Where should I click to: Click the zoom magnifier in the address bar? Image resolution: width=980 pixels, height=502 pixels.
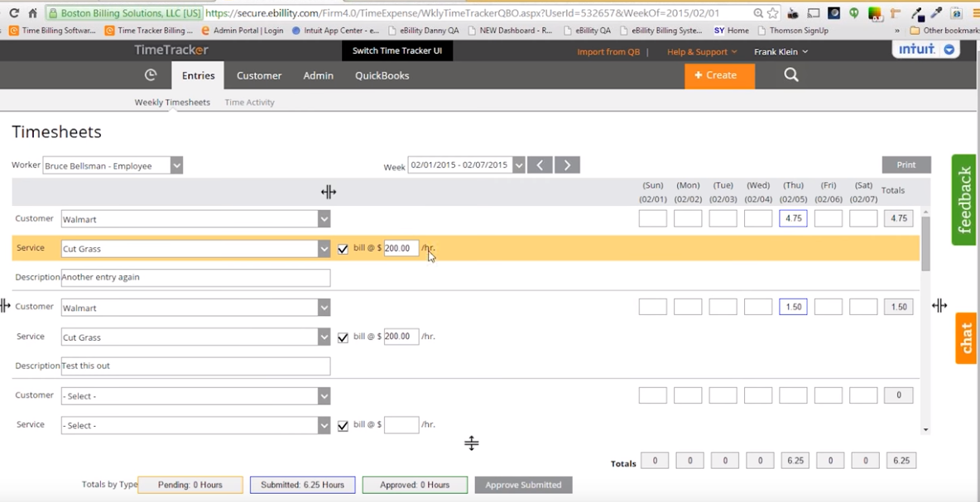758,12
